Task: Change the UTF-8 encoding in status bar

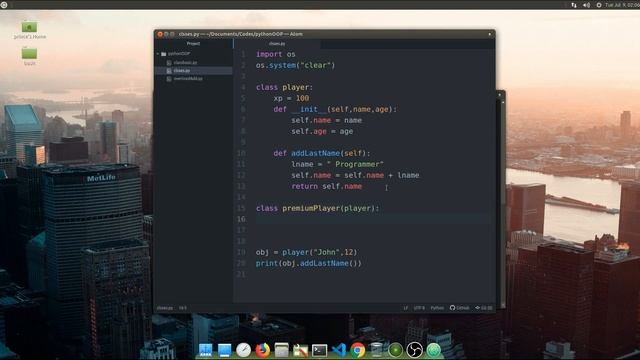Action: (419, 308)
